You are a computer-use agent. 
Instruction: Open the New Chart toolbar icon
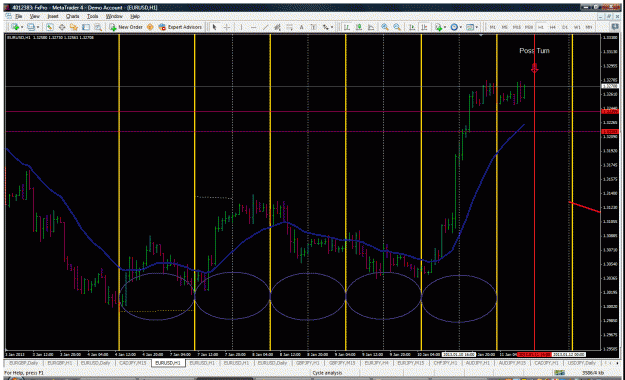15,27
